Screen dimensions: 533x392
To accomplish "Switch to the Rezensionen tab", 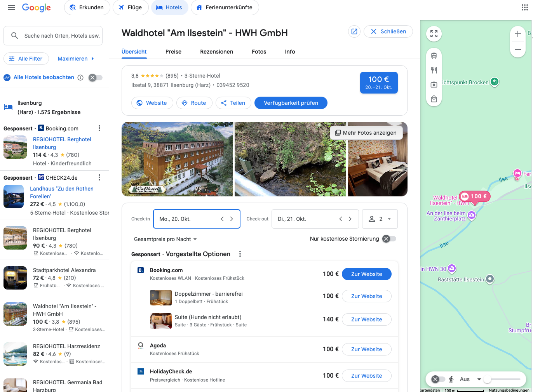I will 216,52.
